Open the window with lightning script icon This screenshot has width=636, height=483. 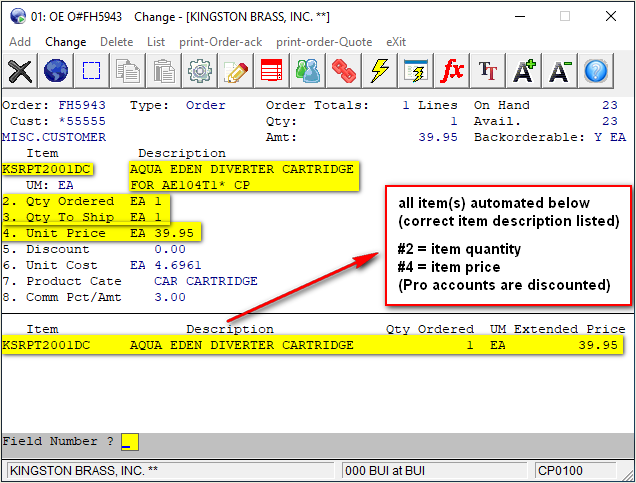tap(415, 71)
